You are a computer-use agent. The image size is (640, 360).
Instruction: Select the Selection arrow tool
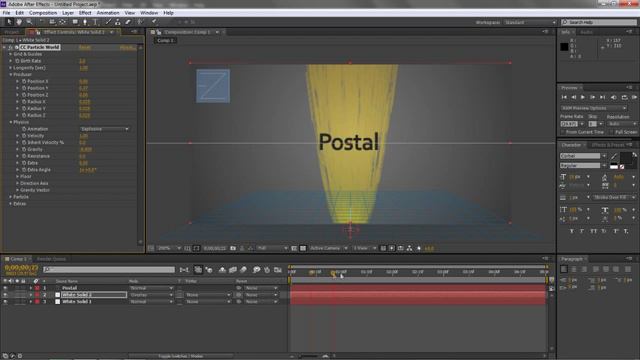coord(10,22)
